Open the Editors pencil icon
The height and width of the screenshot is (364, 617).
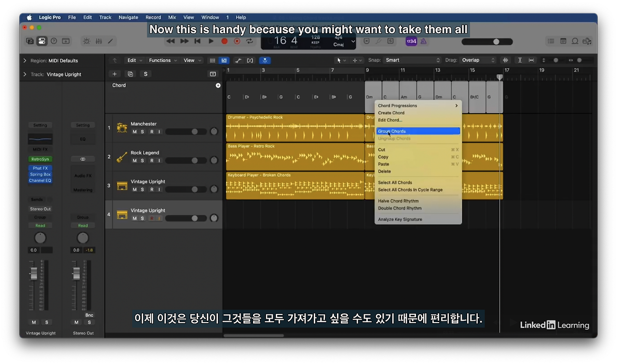point(110,41)
